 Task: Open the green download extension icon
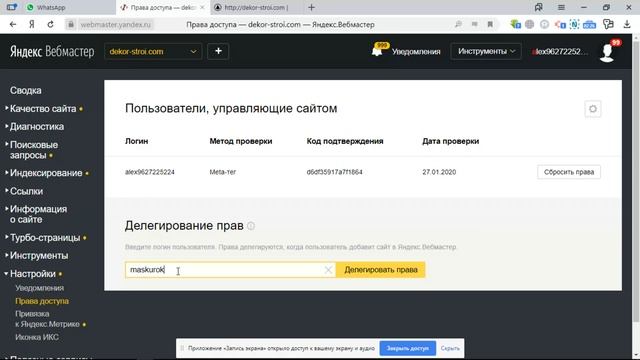pyautogui.click(x=516, y=24)
